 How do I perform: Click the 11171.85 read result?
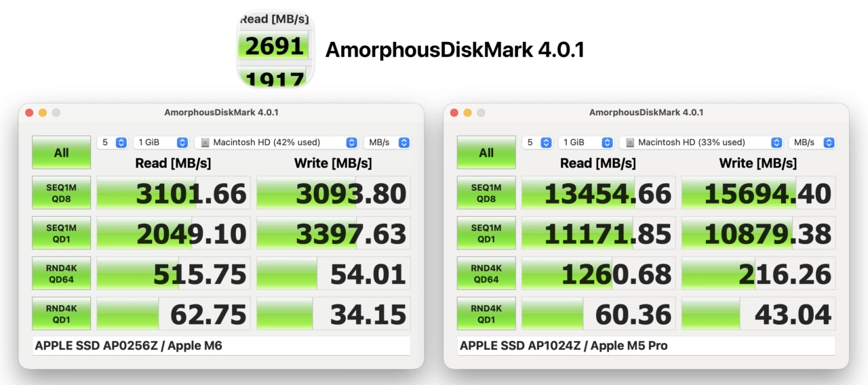(599, 233)
